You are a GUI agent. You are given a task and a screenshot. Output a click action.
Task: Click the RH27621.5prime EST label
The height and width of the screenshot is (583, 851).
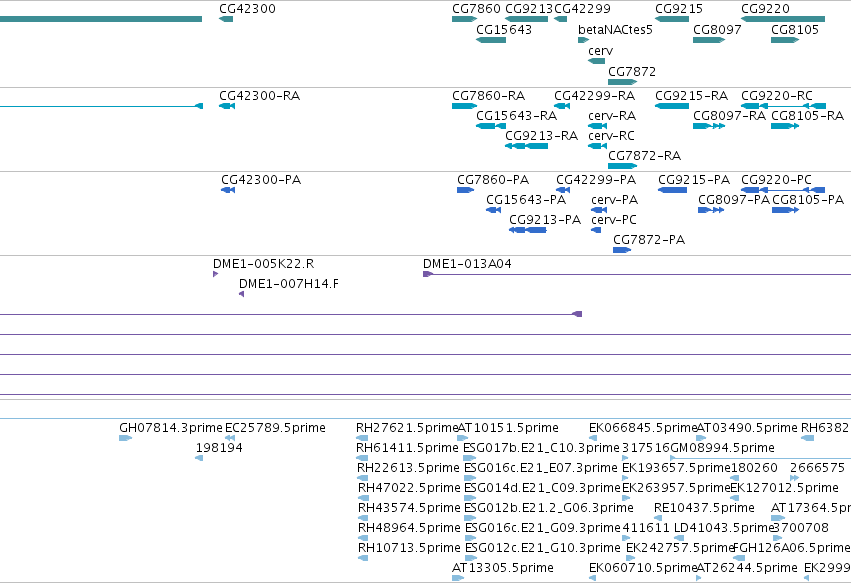click(x=407, y=428)
